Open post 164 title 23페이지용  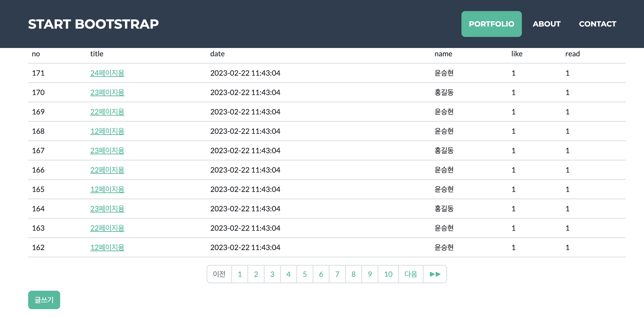pos(107,209)
